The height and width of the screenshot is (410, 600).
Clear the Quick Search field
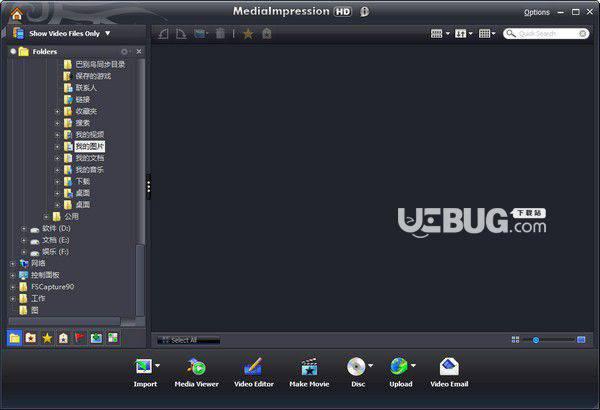[582, 34]
